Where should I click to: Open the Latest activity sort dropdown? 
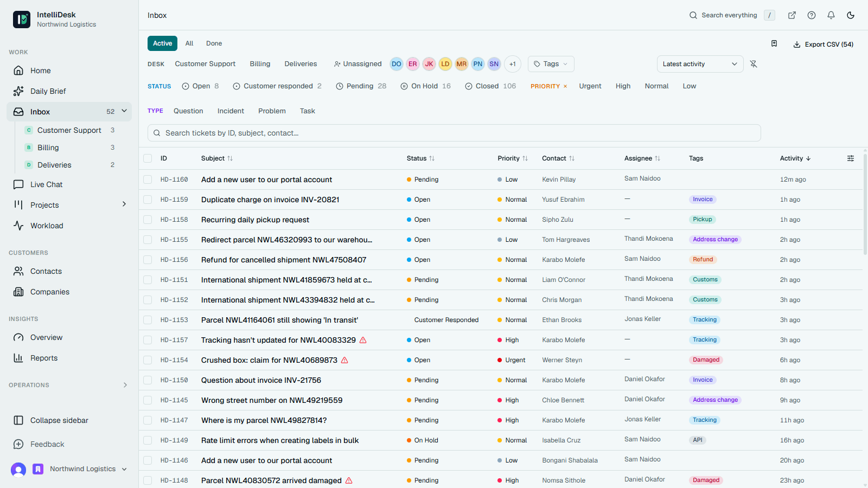700,64
